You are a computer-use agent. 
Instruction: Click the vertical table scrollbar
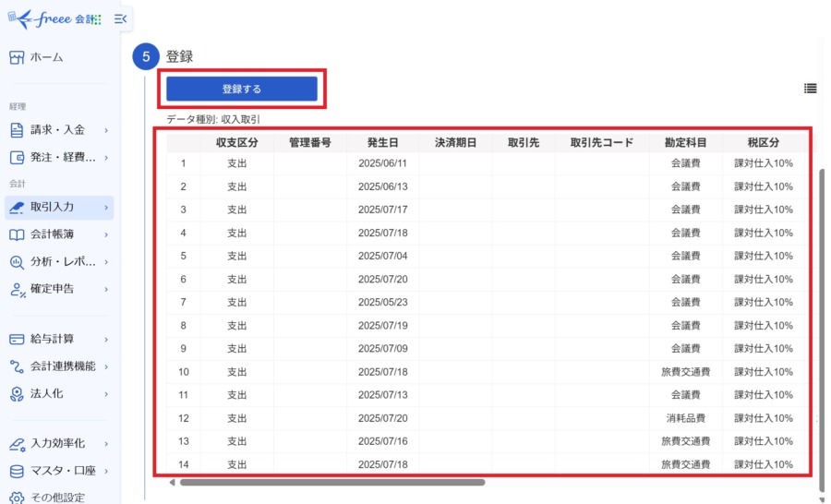coord(822,330)
